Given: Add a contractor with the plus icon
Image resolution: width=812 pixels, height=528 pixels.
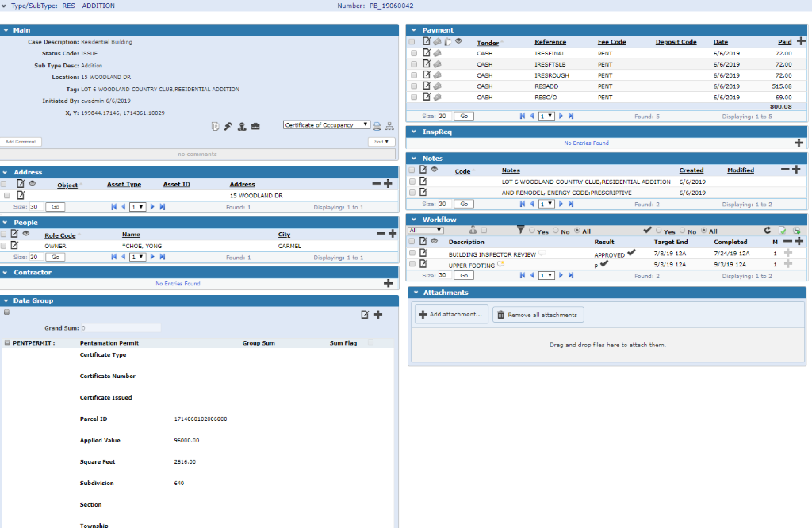Looking at the screenshot, I should coord(388,283).
